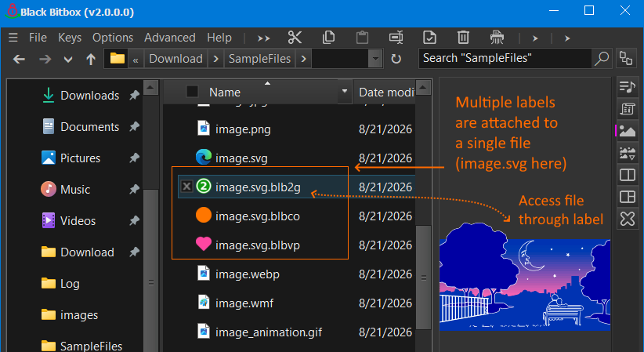
Task: Click the X close panel icon in sidebar
Action: coord(628,219)
